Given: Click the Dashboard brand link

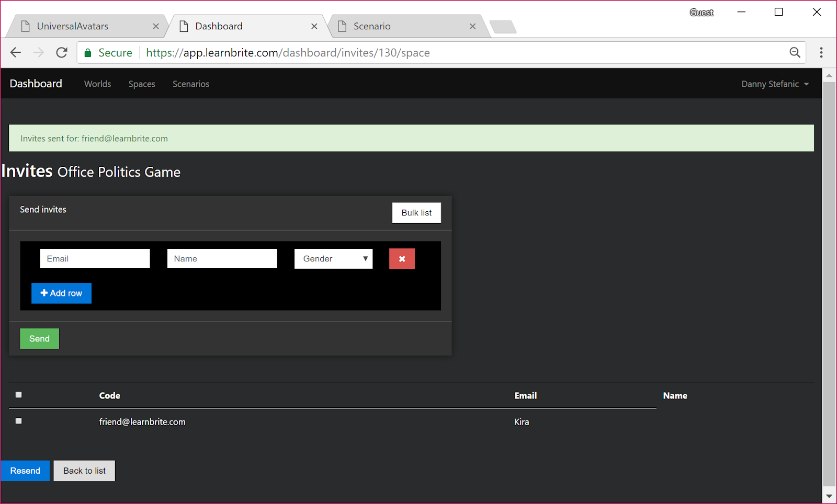Looking at the screenshot, I should click(36, 84).
